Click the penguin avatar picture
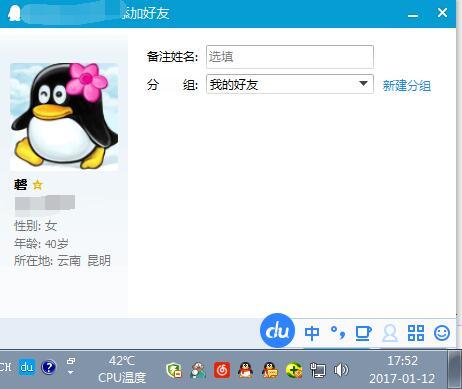462x389 pixels. [x=64, y=117]
